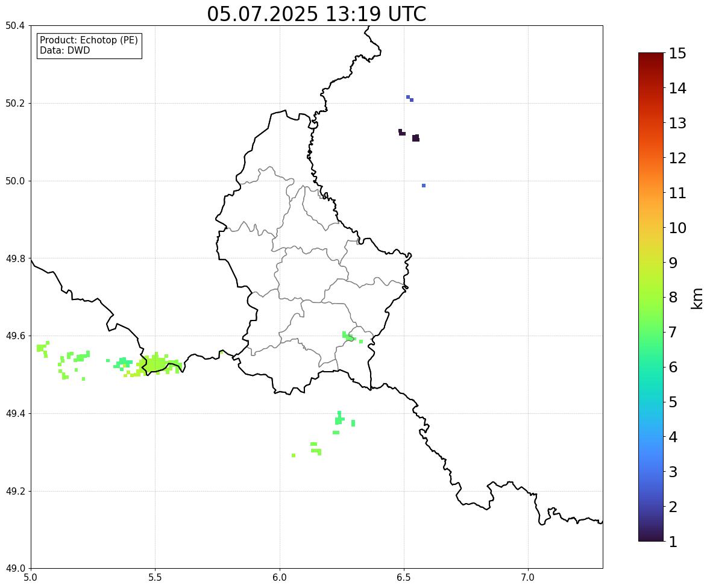Click the colorbar tick label 7

[673, 332]
